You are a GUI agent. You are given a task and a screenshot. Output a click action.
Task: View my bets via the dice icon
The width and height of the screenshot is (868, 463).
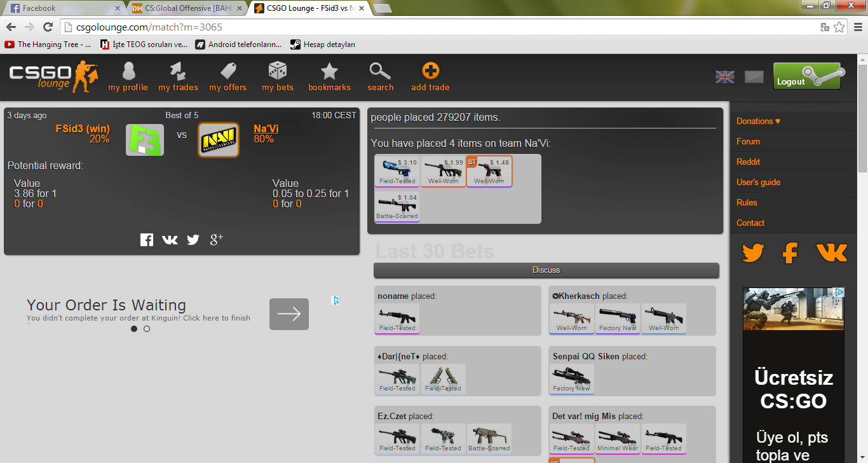click(x=278, y=77)
